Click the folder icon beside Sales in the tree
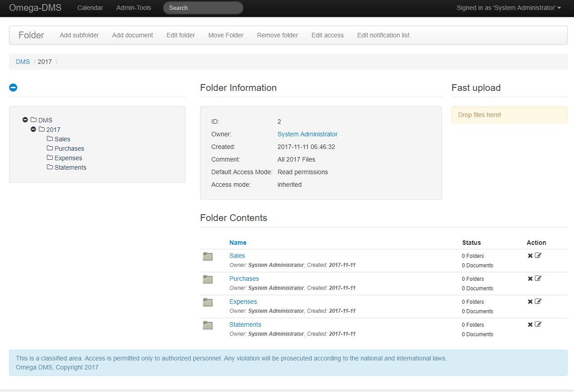 (50, 139)
